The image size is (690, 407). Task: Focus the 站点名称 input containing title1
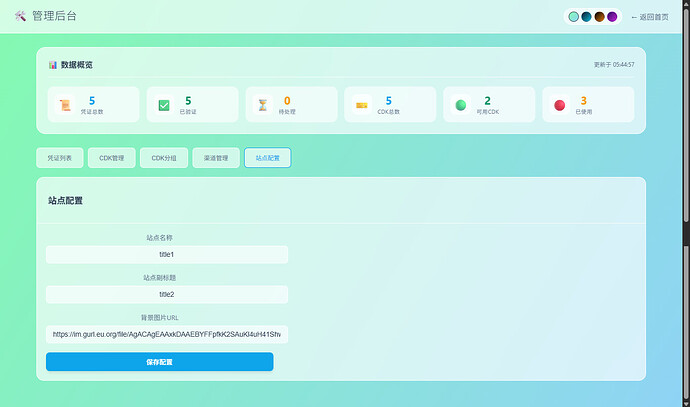click(x=167, y=254)
